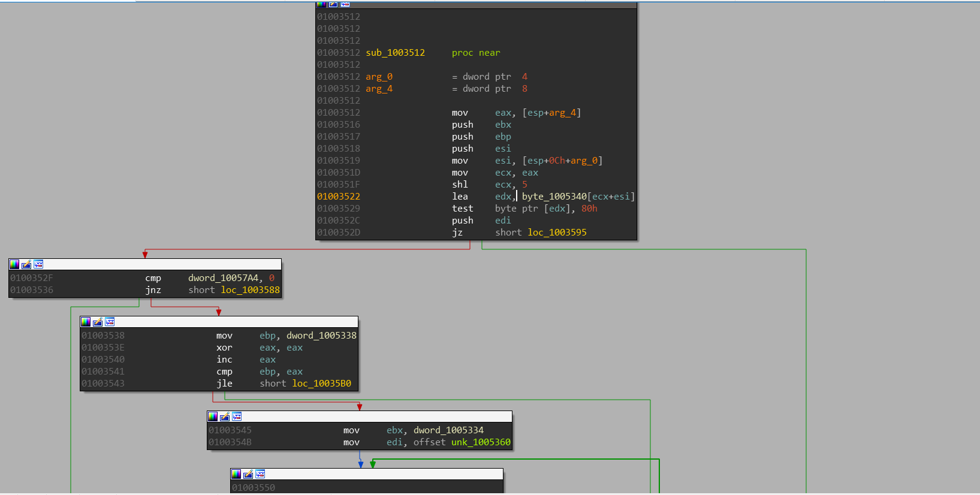Click the function name sub_1003512

pos(396,53)
